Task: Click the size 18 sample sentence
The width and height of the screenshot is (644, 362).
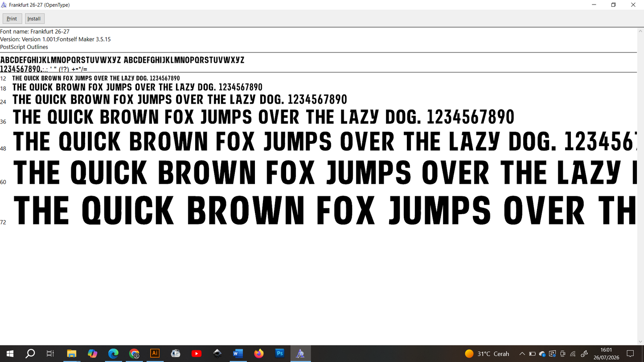Action: pyautogui.click(x=137, y=87)
